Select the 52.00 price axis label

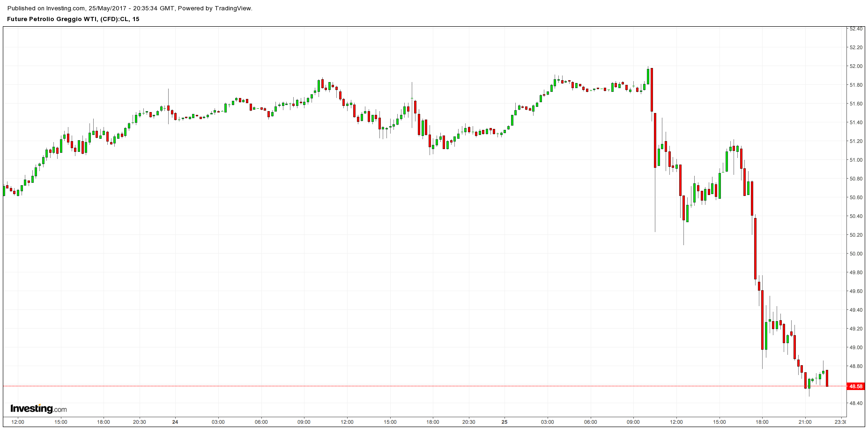(x=856, y=67)
